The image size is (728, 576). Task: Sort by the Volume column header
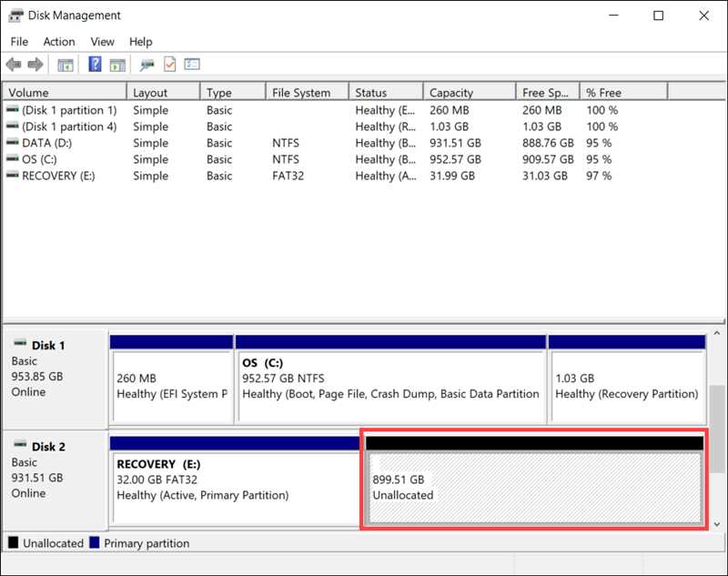tap(65, 93)
